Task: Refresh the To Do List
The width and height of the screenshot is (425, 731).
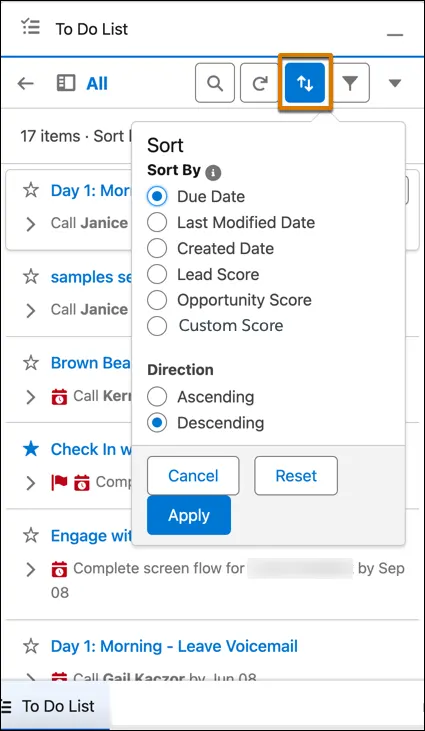Action: 260,83
